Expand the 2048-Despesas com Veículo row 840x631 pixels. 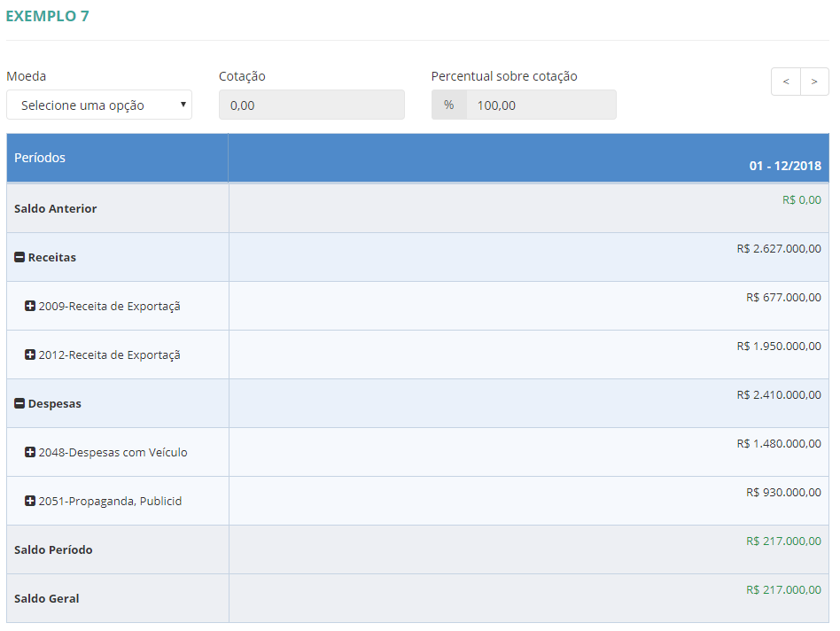click(30, 453)
